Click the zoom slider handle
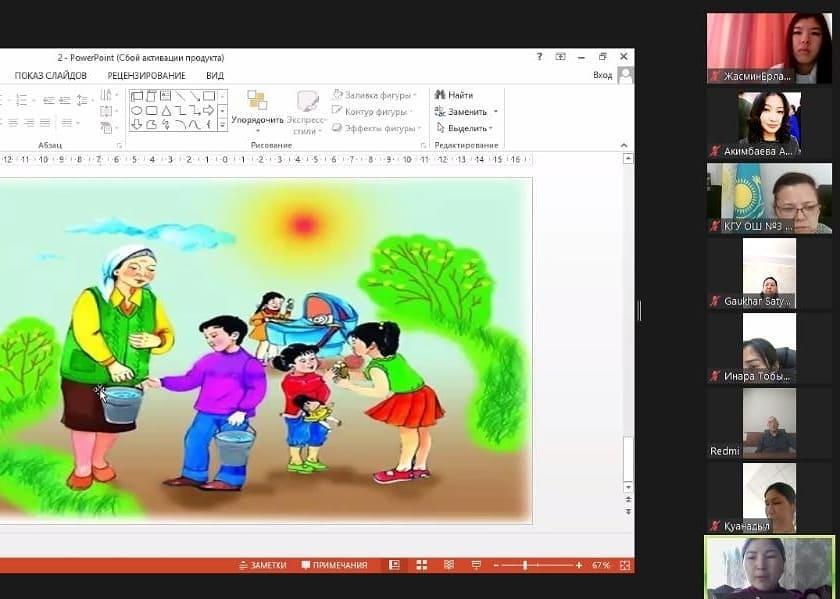 point(525,565)
